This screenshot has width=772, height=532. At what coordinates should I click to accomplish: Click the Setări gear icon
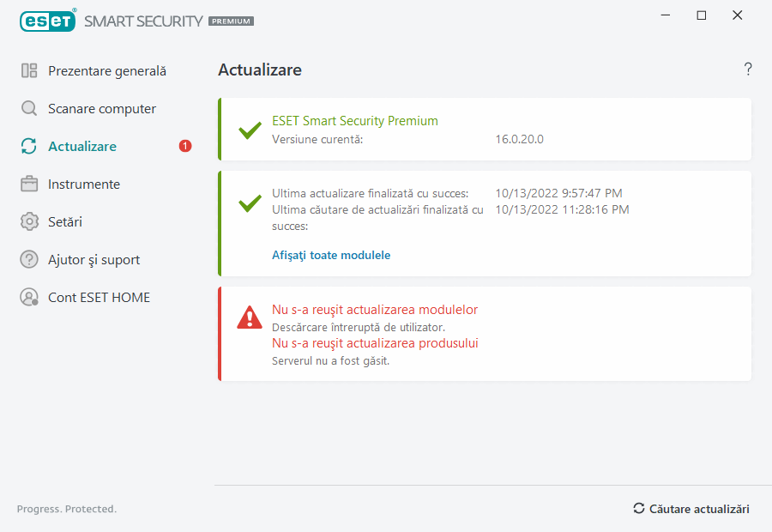29,222
